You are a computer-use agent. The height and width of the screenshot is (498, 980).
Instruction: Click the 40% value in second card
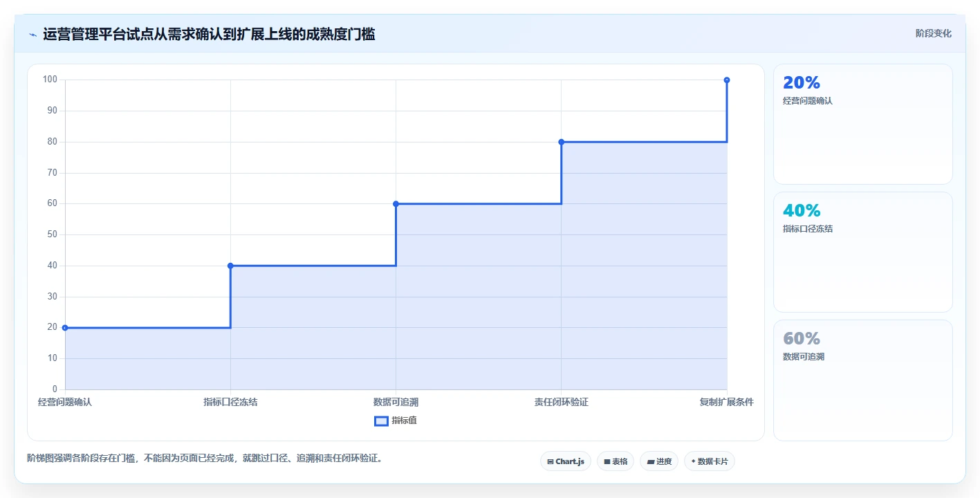tap(802, 211)
